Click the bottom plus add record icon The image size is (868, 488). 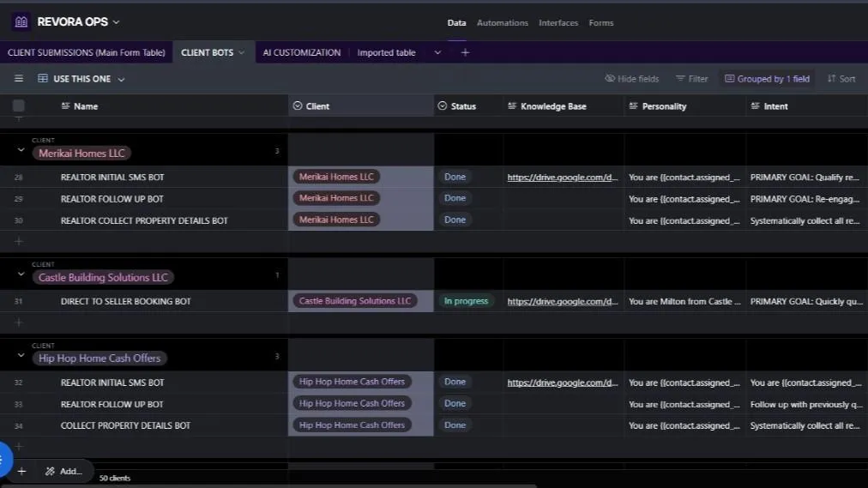pyautogui.click(x=21, y=471)
